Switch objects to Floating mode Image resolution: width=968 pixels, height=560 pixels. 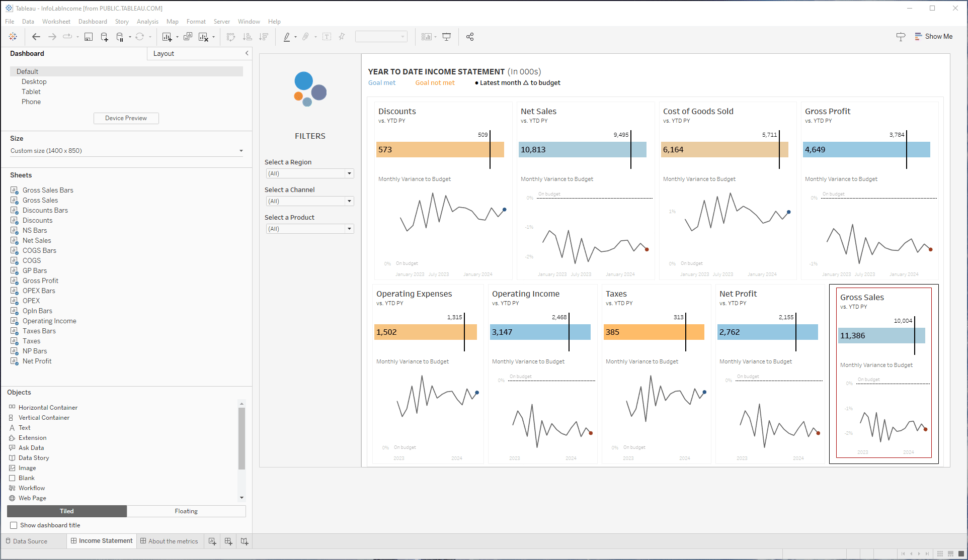(x=186, y=511)
